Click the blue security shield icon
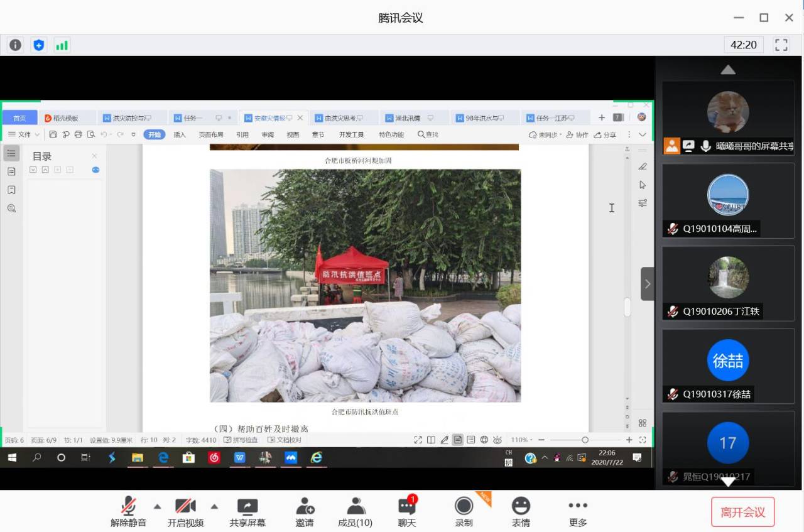804x532 pixels. (39, 45)
